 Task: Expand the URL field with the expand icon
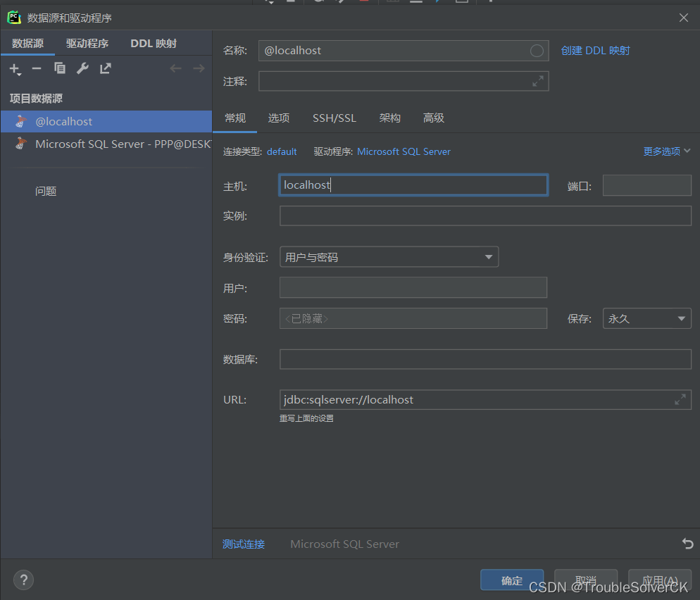pyautogui.click(x=680, y=399)
